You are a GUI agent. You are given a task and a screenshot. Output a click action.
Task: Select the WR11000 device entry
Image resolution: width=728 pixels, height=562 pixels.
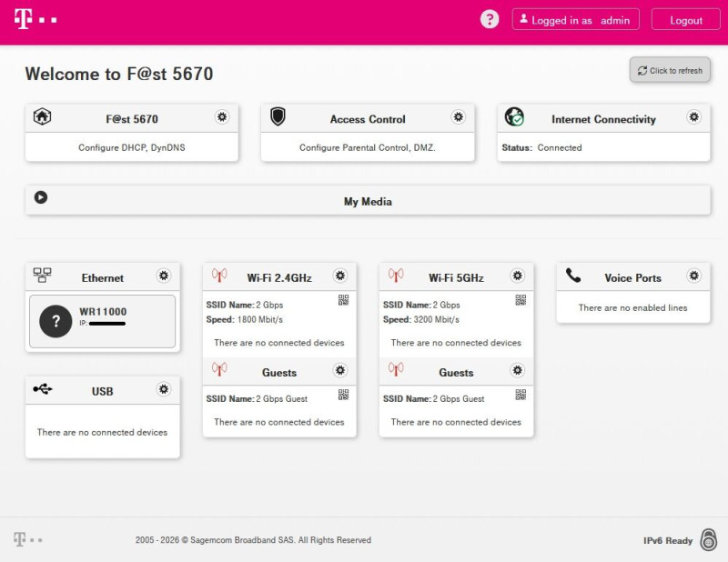tap(102, 321)
